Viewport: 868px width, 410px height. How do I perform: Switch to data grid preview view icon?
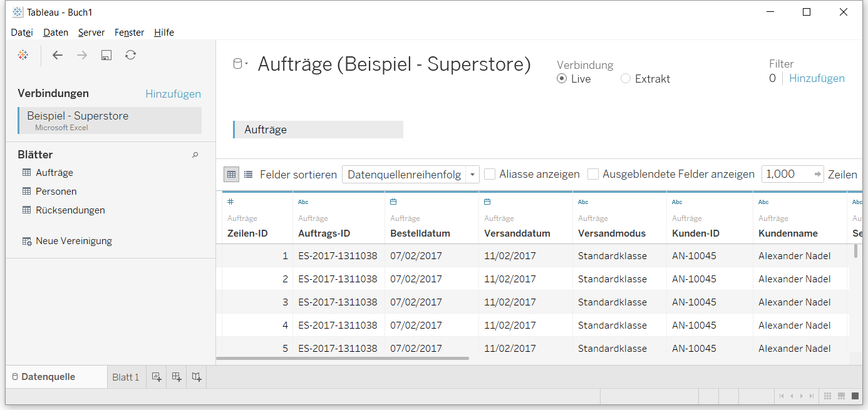coord(231,175)
